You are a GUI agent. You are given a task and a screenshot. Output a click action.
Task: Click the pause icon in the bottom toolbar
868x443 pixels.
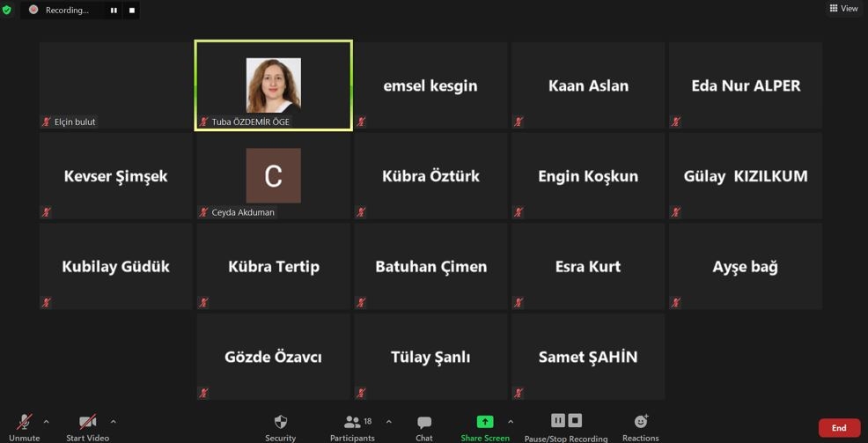(558, 421)
